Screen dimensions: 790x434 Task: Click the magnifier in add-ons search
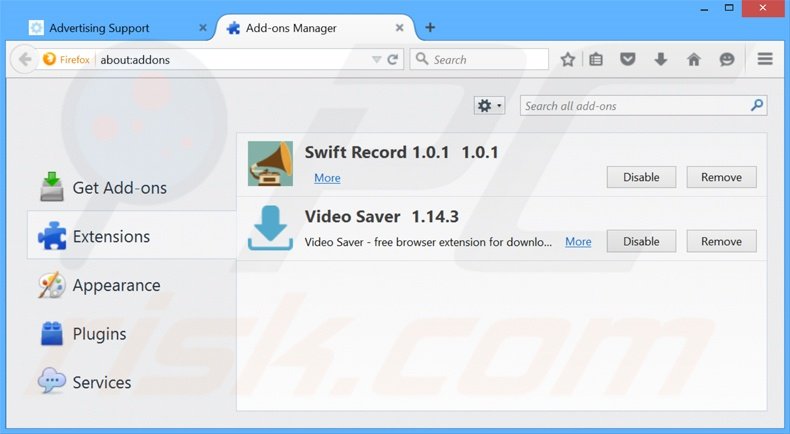click(x=757, y=105)
